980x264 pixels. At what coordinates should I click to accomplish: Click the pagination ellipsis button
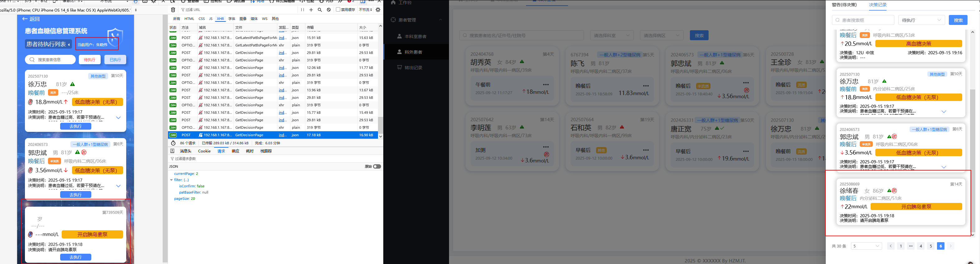[911, 246]
